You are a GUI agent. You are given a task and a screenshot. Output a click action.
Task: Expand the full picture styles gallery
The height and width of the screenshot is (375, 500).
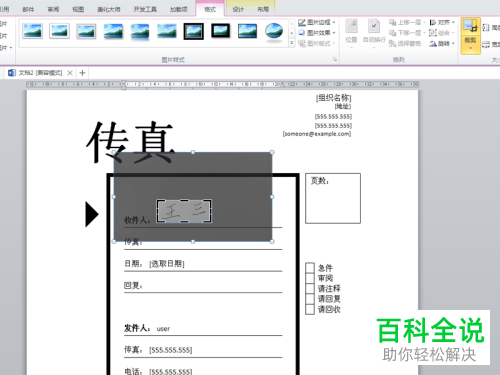pos(292,43)
